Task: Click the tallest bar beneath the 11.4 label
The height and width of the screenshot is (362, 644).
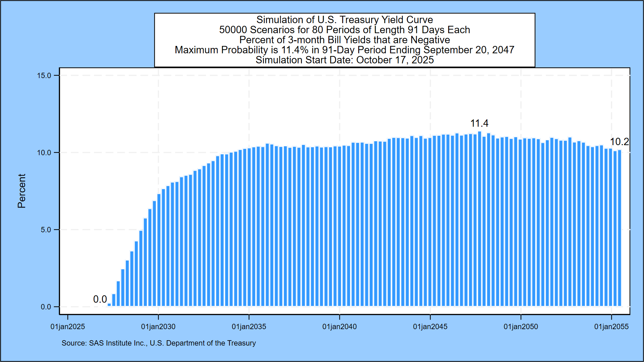Action: point(479,218)
